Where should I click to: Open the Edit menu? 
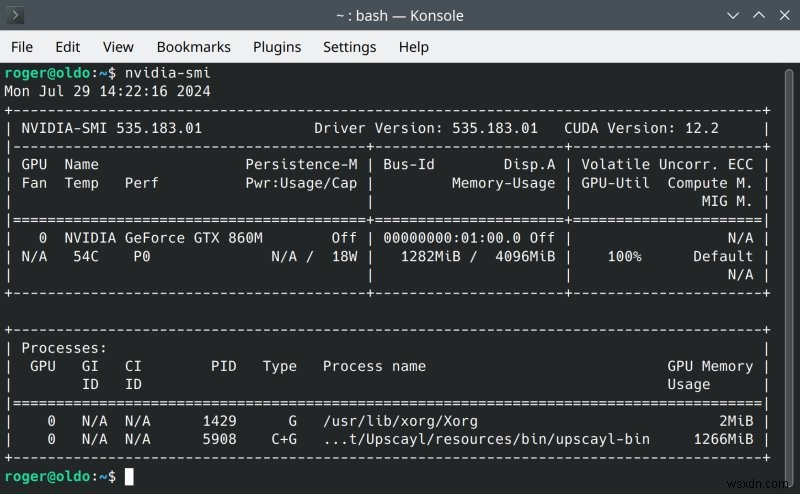[67, 47]
